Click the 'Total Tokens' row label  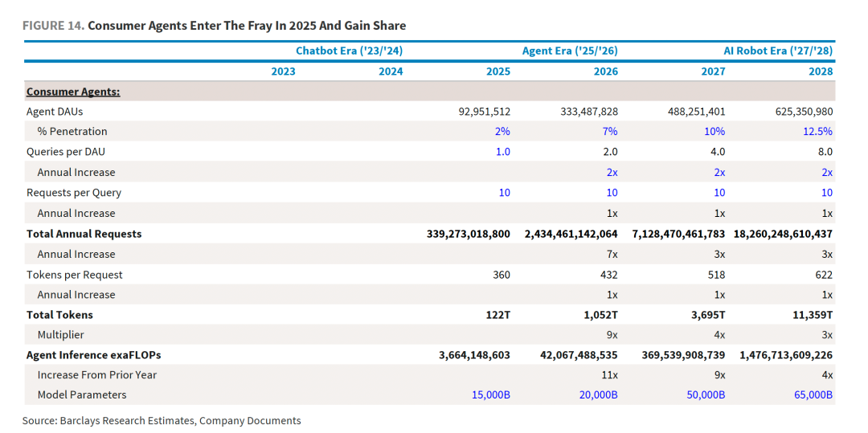(59, 315)
